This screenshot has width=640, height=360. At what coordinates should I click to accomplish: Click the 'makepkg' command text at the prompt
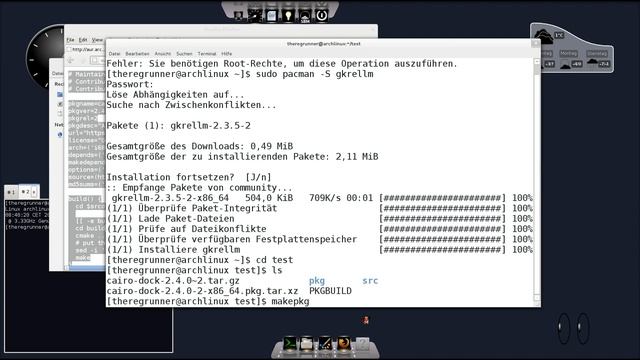click(x=290, y=301)
